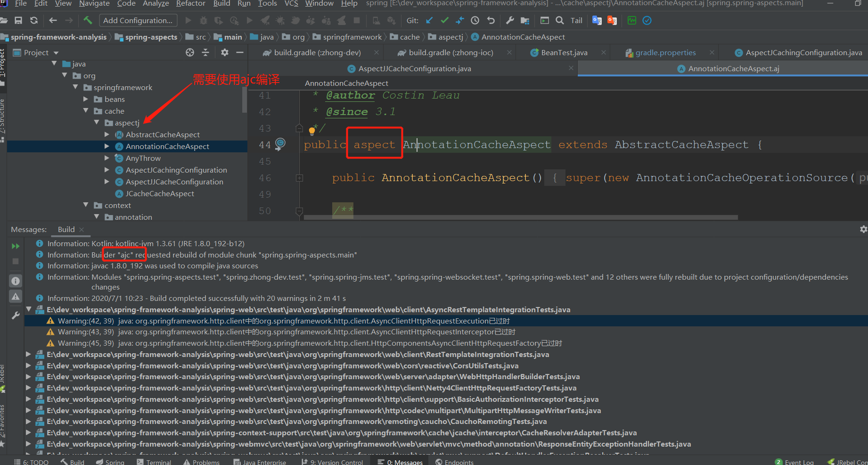The width and height of the screenshot is (868, 465).
Task: Click the Search Everywhere magnifier icon
Action: [x=560, y=20]
